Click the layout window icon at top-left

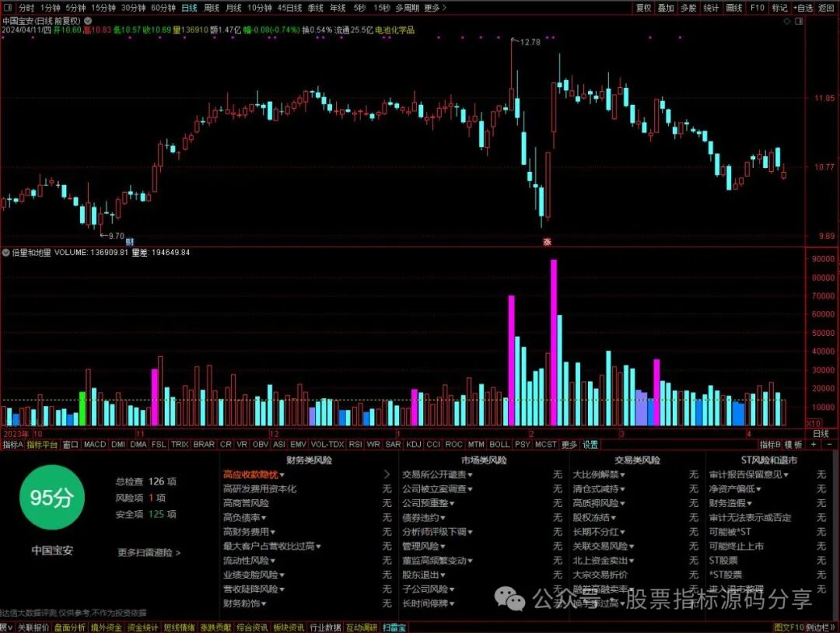click(x=8, y=8)
